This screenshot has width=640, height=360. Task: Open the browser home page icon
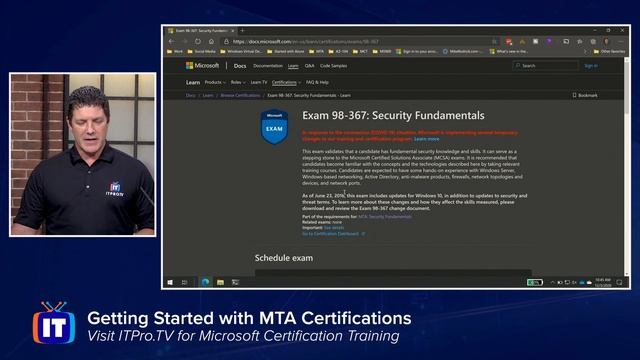(211, 41)
